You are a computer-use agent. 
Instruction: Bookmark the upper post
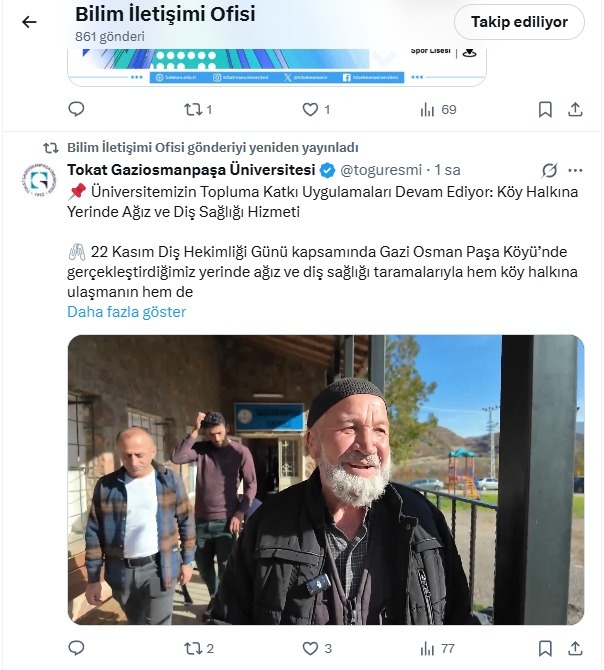pos(545,110)
